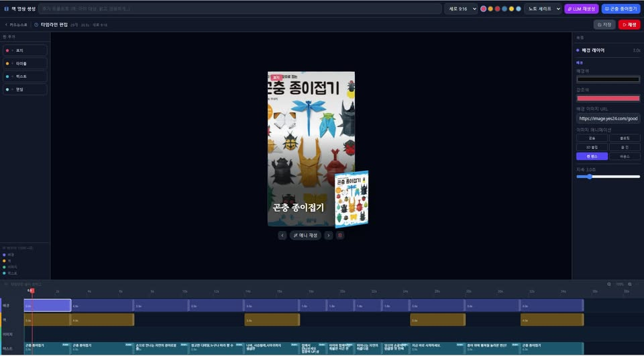The width and height of the screenshot is (644, 356).
Task: Select the 줌 인 image animation option
Action: (625, 147)
